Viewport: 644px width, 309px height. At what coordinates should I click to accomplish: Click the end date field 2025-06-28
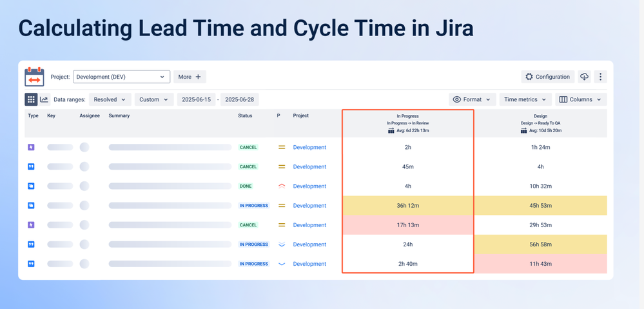239,99
